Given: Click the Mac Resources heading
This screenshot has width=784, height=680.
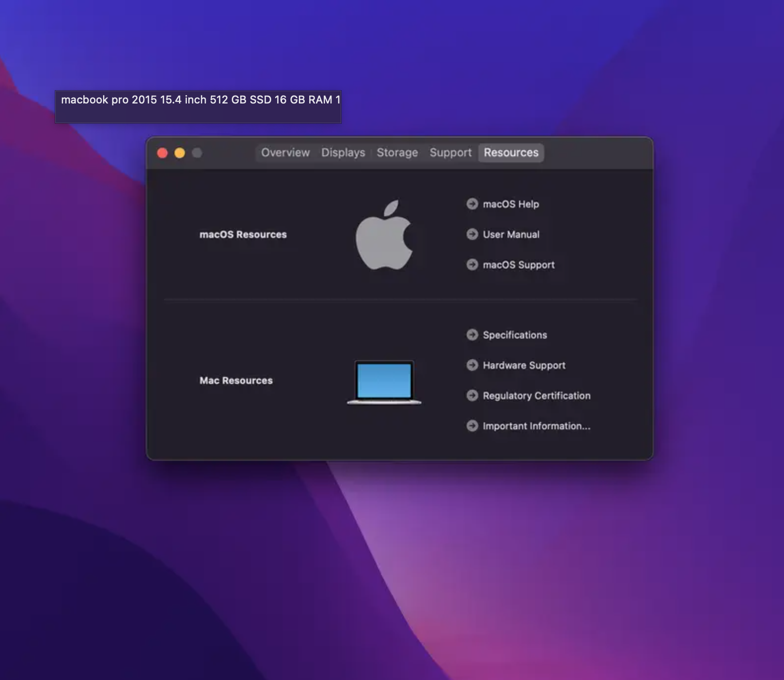Looking at the screenshot, I should click(x=236, y=380).
